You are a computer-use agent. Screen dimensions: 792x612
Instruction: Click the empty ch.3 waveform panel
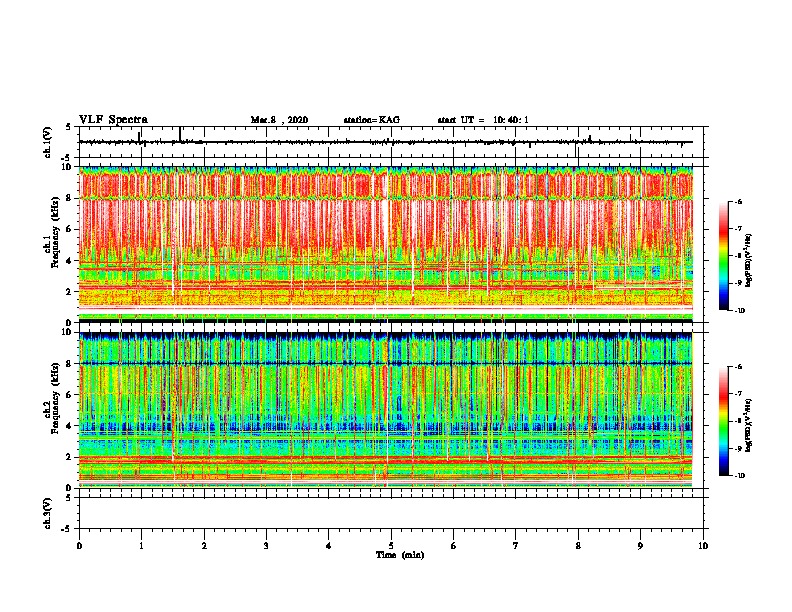pos(393,513)
